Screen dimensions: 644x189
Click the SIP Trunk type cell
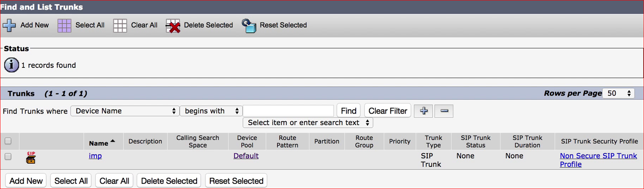click(431, 160)
